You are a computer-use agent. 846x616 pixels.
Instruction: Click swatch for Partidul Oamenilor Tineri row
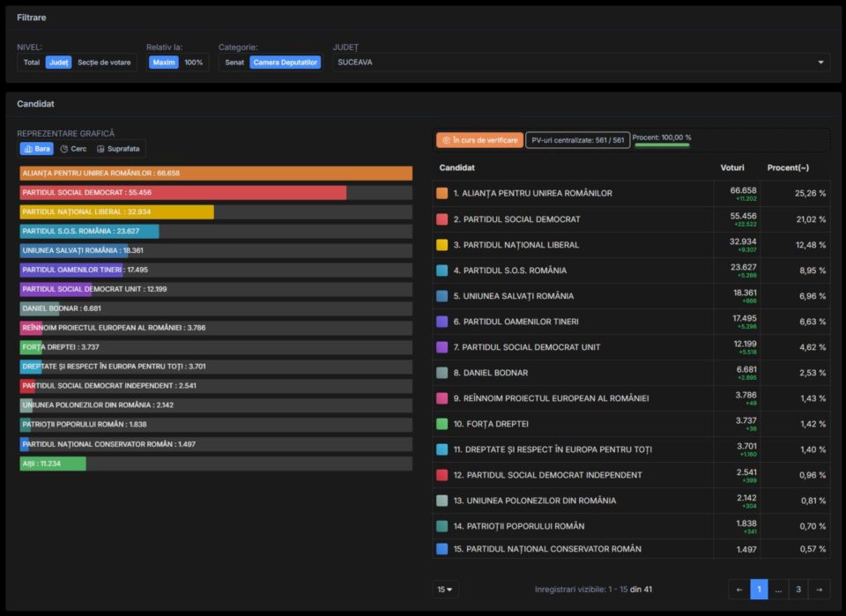[x=442, y=322]
